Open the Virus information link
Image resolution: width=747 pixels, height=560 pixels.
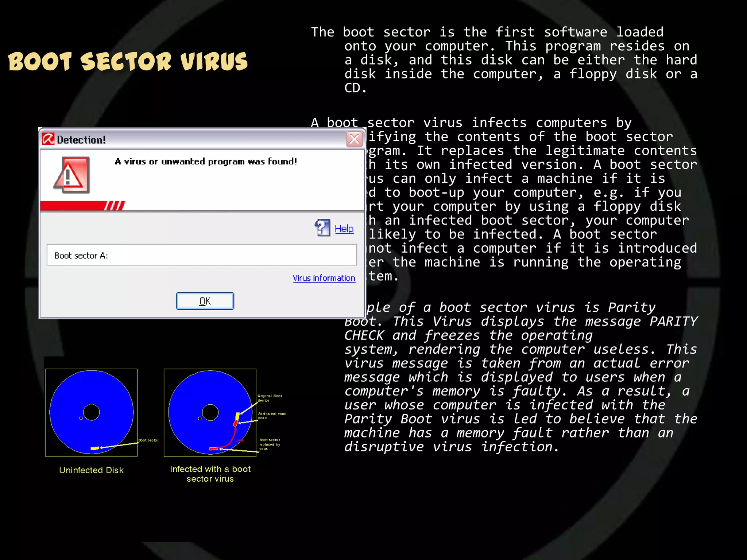pyautogui.click(x=324, y=278)
